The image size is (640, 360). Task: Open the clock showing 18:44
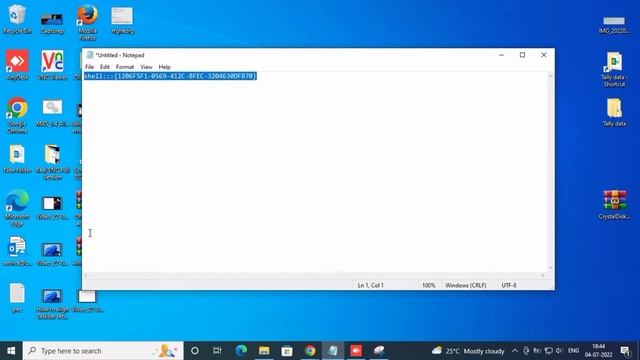click(x=598, y=351)
